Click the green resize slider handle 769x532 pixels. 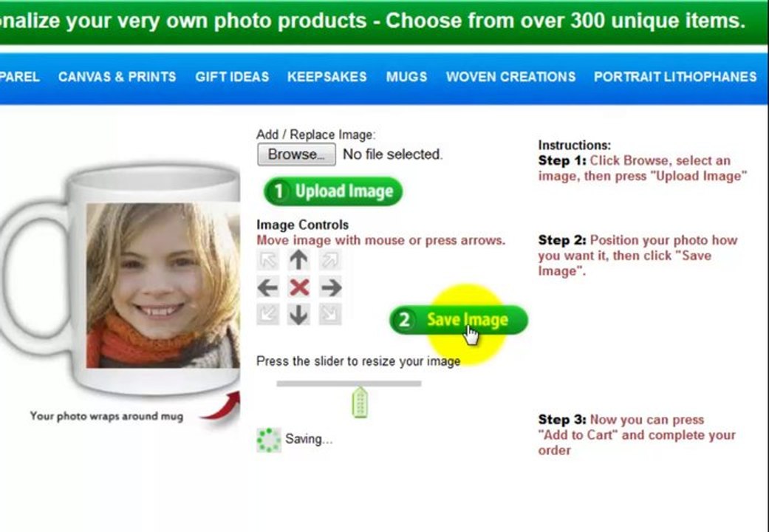pos(360,403)
